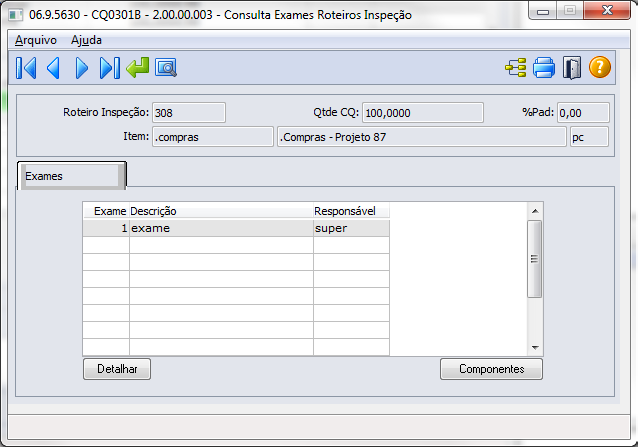Click the exams grid vertical scrollbar thumb
Viewport: 638px width, 447px height.
pos(535,259)
